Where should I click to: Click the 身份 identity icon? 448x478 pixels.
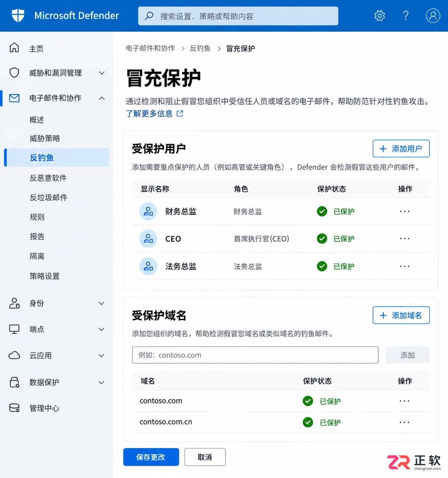pyautogui.click(x=14, y=303)
